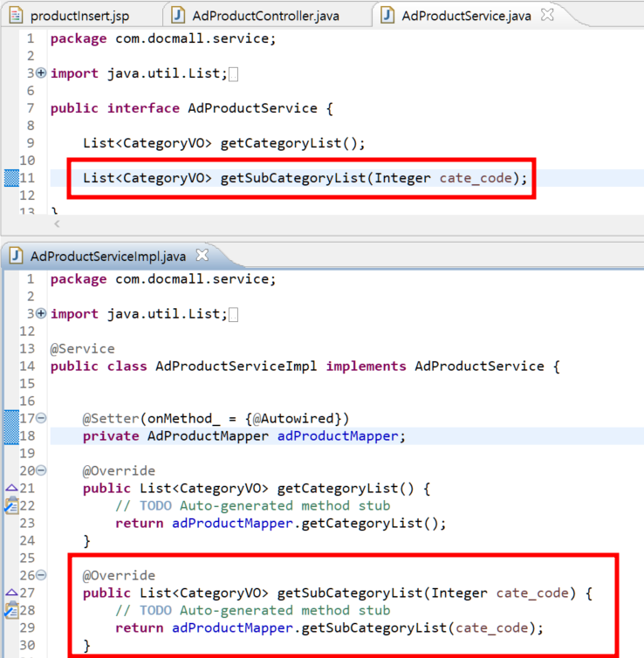
Task: Close the AdProductService.java tab
Action: pos(547,15)
